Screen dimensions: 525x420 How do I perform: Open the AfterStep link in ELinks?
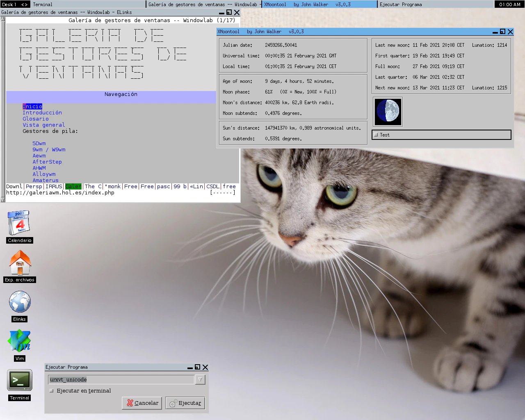47,162
